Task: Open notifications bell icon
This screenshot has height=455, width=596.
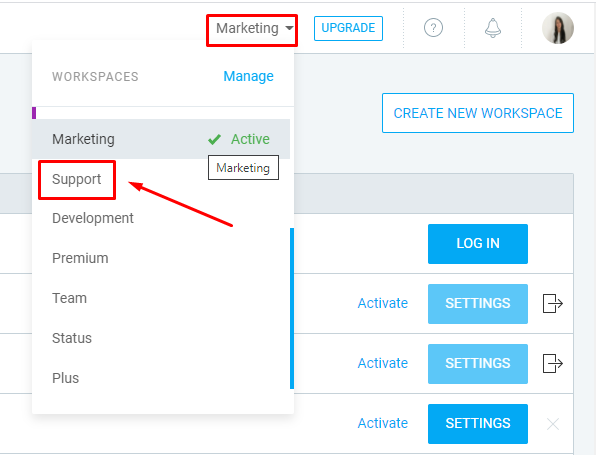Action: click(x=493, y=28)
